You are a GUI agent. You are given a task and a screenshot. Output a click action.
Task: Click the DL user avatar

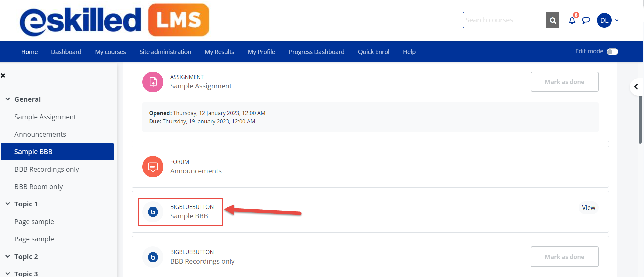point(604,20)
